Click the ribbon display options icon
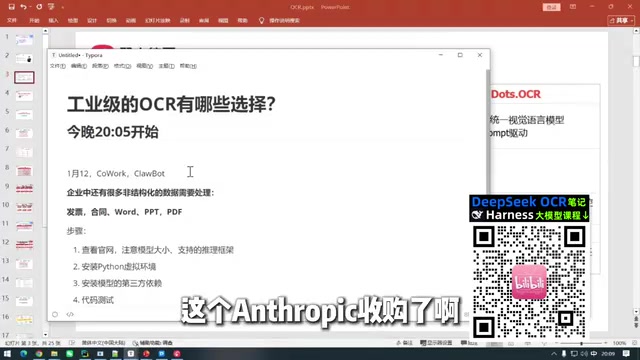 573,7
